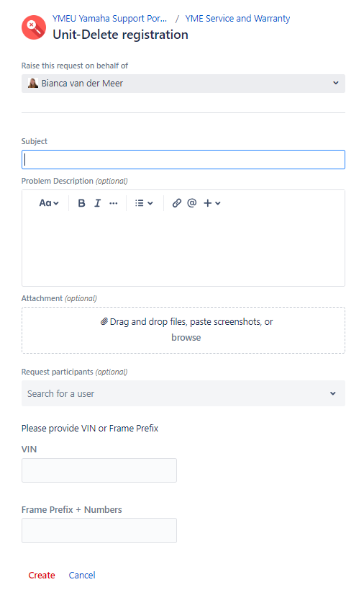This screenshot has width=364, height=595.
Task: Click into the VIN input field
Action: click(99, 470)
